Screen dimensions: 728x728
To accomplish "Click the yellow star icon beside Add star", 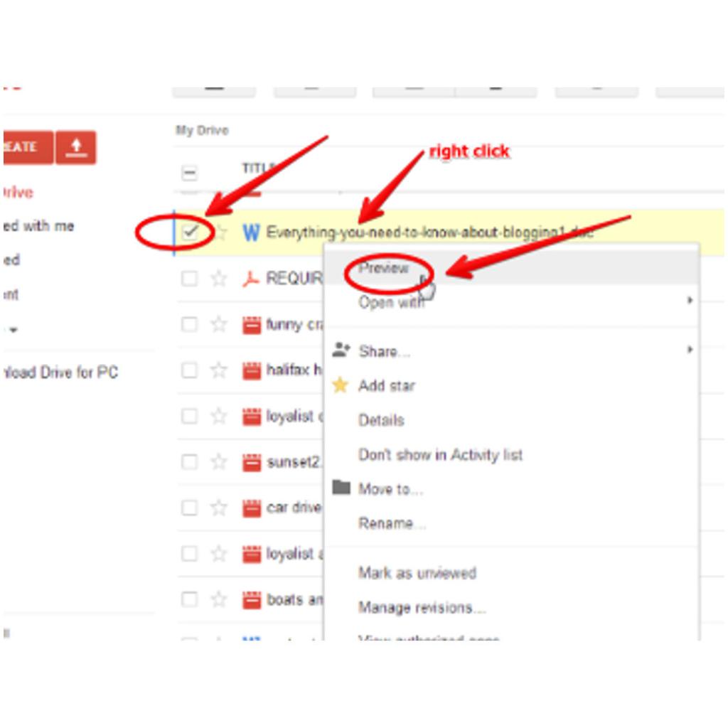I will click(x=342, y=385).
